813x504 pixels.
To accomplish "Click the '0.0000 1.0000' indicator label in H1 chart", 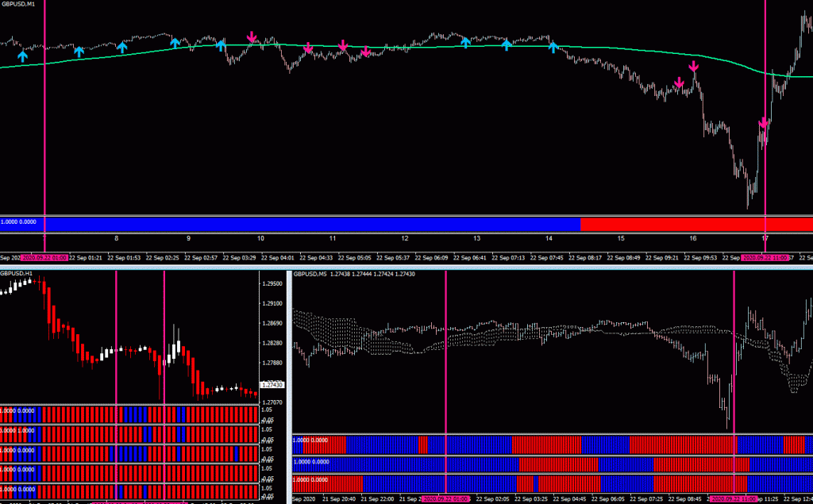I will (17, 430).
